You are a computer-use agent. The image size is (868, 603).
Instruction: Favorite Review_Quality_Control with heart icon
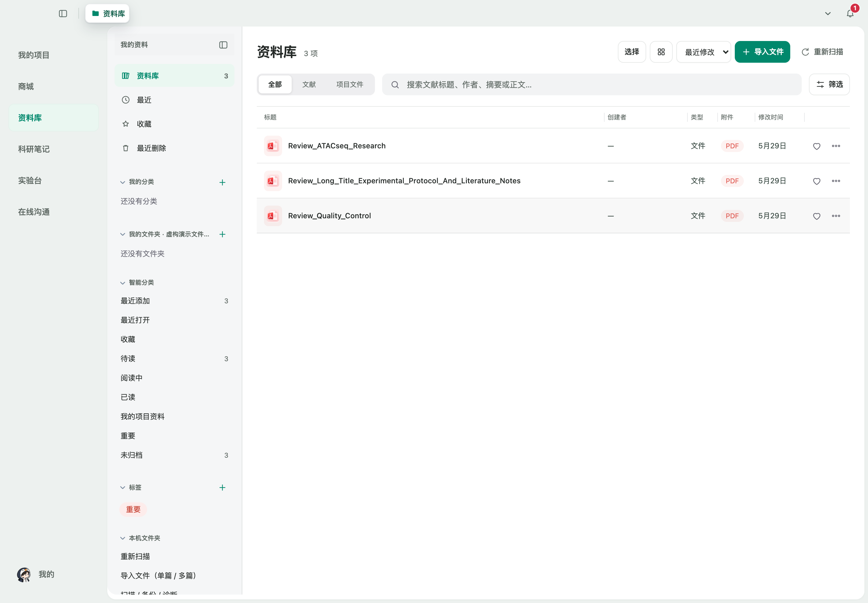(x=817, y=216)
